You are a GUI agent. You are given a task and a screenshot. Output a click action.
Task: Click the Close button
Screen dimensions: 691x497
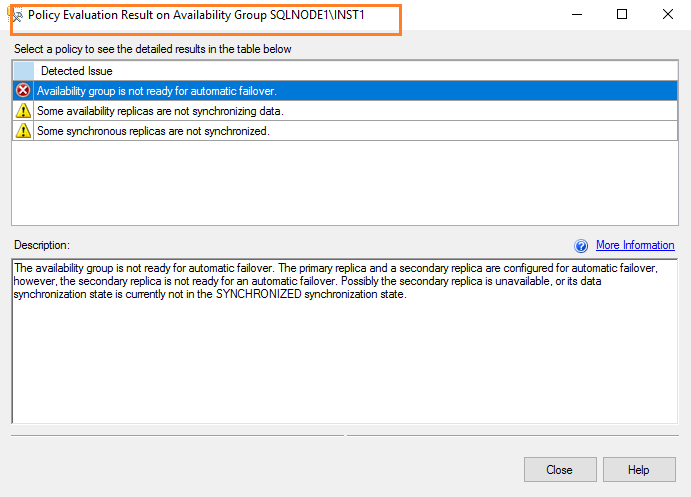pos(560,470)
